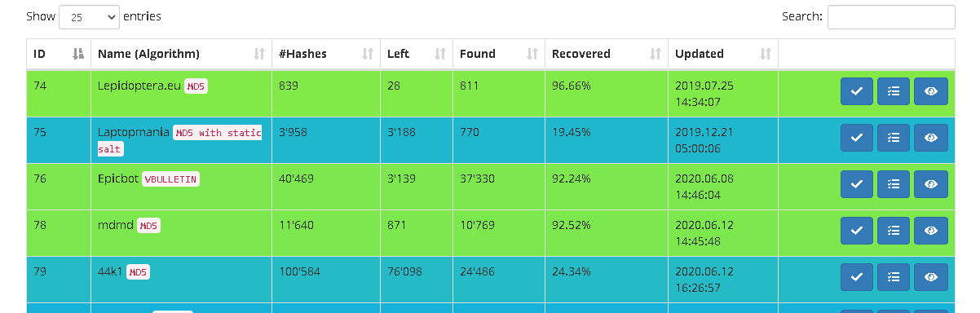Viewport: 980px width, 313px height.
Task: Click the checkmark button in Epicbot row
Action: (x=857, y=184)
